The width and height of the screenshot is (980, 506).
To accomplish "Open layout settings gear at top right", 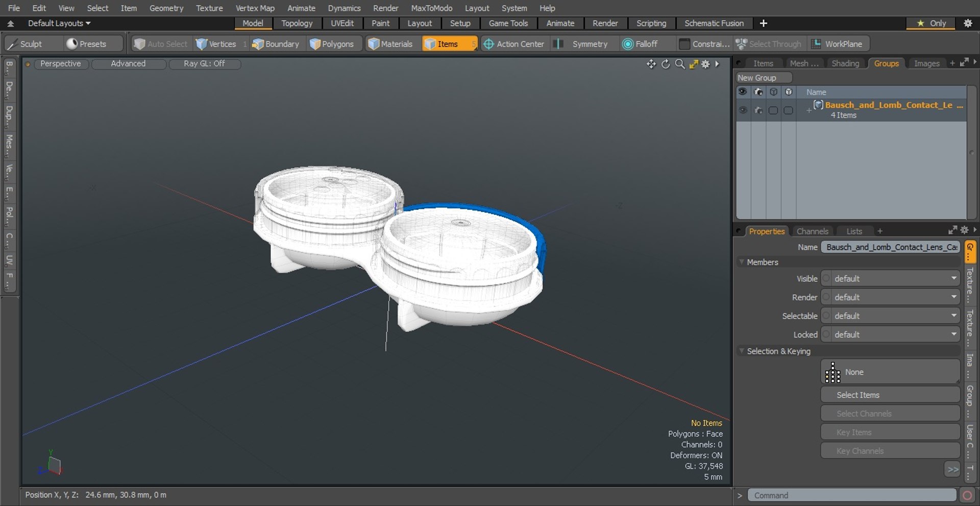I will 968,23.
